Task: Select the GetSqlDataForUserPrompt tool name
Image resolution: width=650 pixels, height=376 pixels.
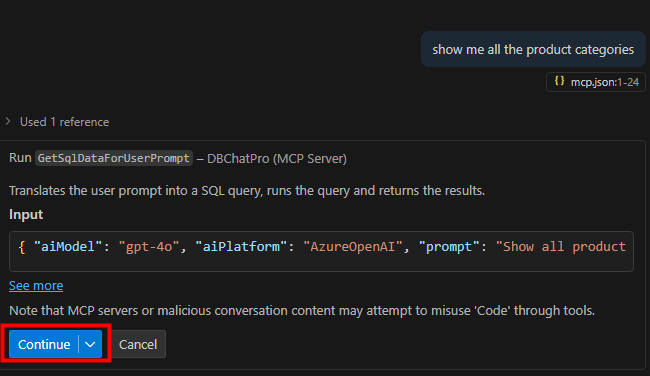Action: tap(114, 158)
